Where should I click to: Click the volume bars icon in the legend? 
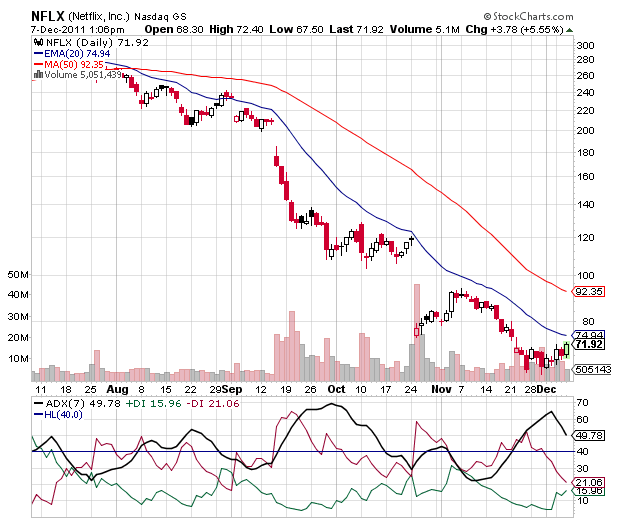(38, 75)
